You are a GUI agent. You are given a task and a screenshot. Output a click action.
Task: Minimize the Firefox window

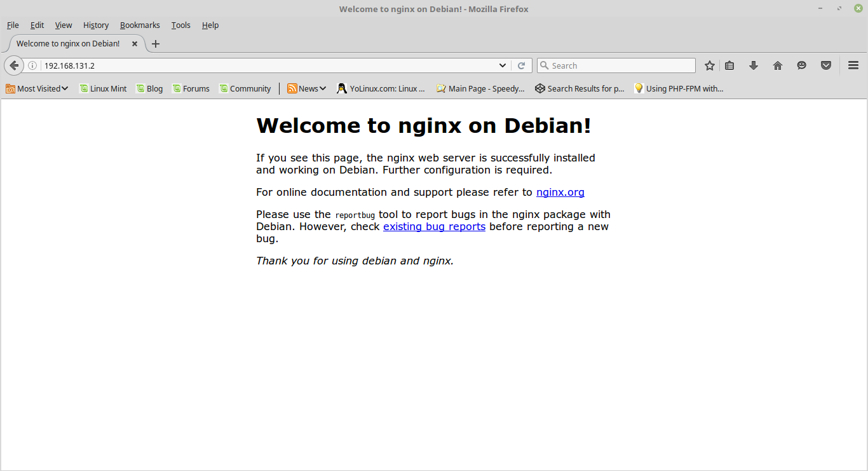(x=821, y=8)
